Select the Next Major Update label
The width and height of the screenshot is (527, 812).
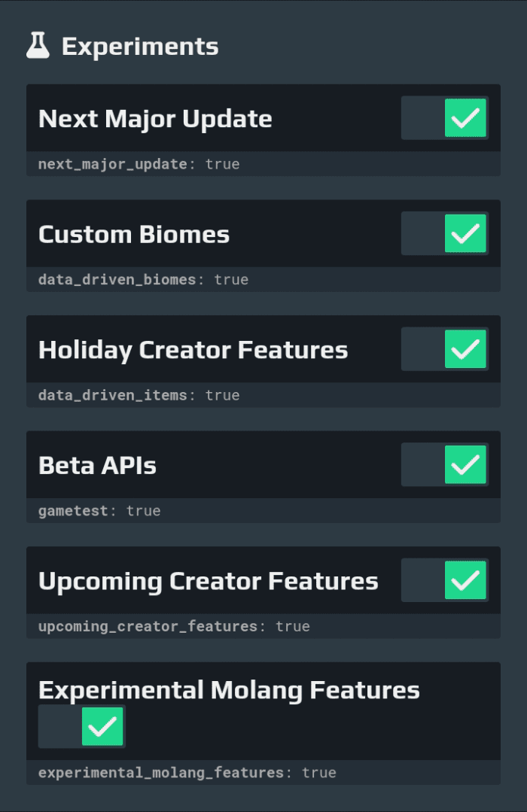tap(155, 119)
